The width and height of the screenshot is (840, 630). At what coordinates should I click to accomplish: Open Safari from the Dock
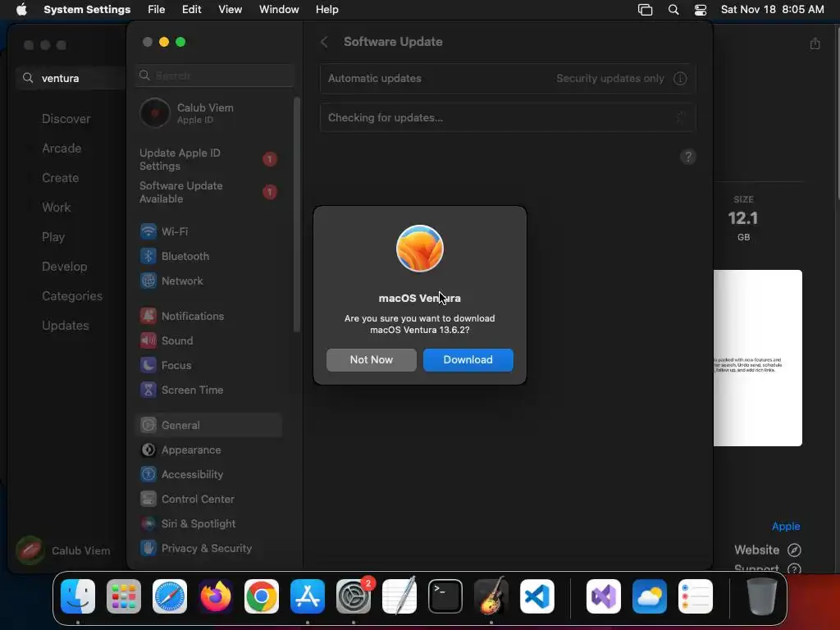[x=170, y=596]
